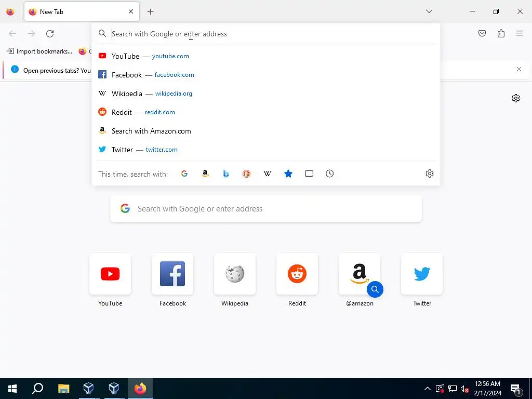Open Firefox View pinned tab
Image resolution: width=532 pixels, height=399 pixels.
tap(10, 11)
